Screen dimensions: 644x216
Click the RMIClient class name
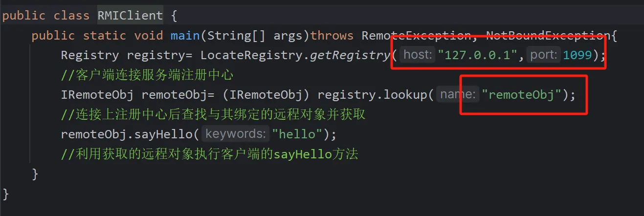click(x=130, y=16)
